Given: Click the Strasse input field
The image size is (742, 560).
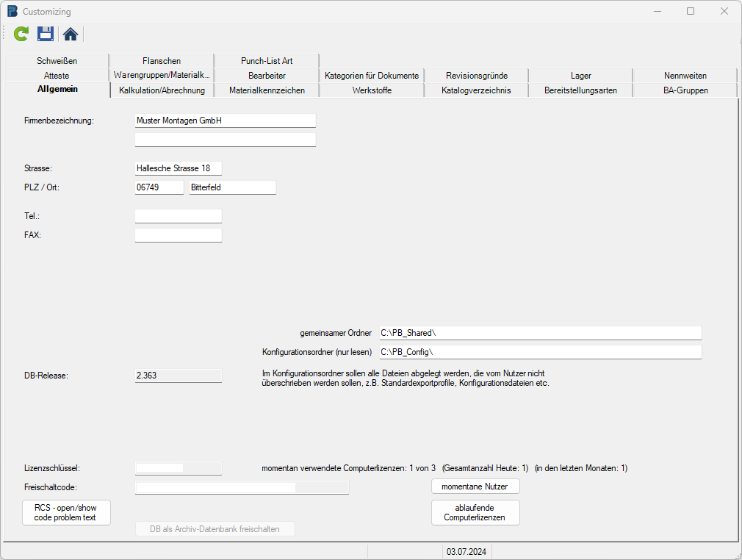Looking at the screenshot, I should click(x=178, y=168).
